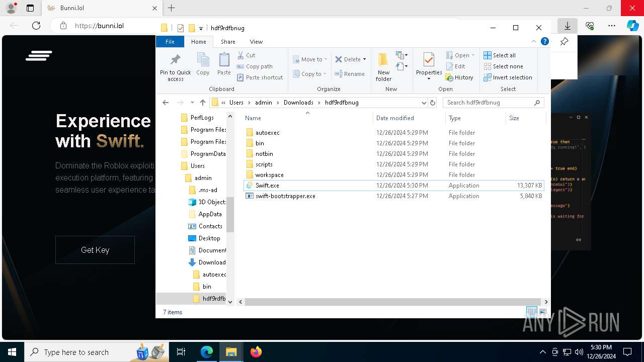The width and height of the screenshot is (644, 362).
Task: Open Quick Access Toolbar customize dropdown
Action: tap(201, 28)
